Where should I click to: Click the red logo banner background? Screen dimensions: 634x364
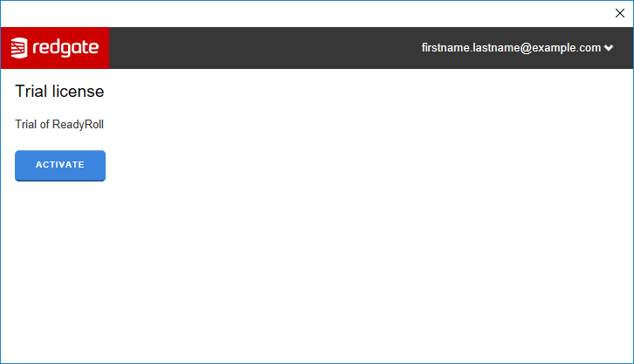point(104,35)
